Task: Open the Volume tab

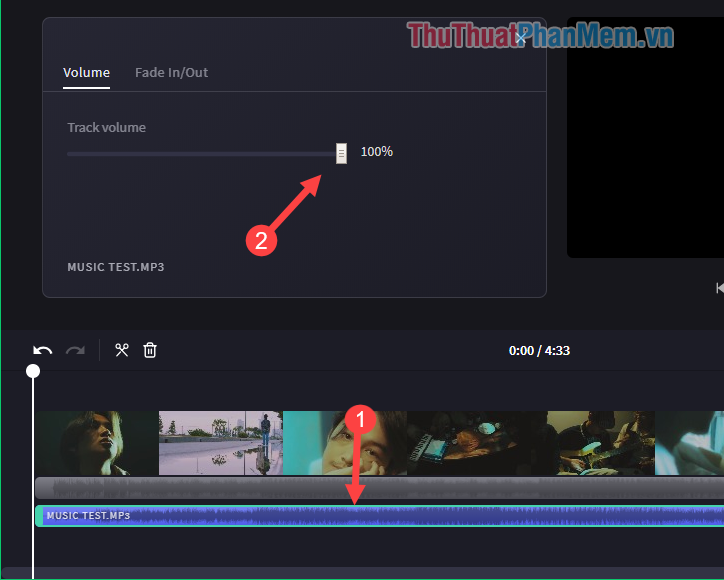Action: [86, 72]
